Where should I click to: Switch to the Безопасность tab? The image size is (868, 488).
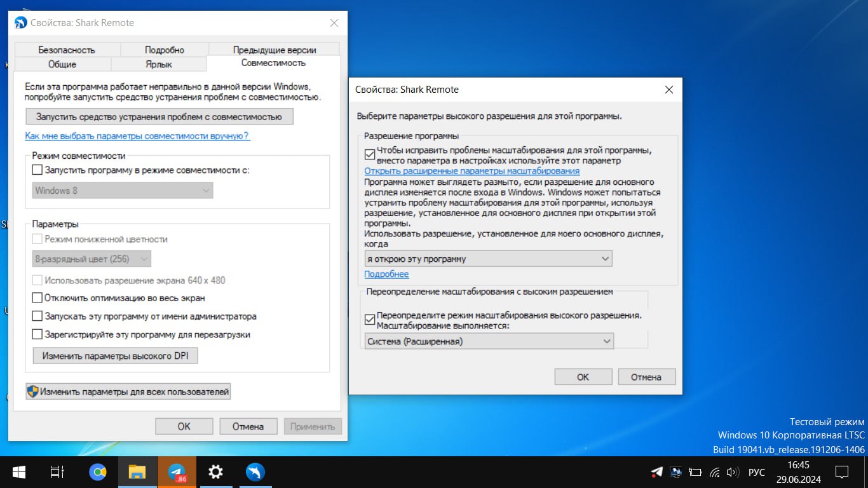point(67,50)
